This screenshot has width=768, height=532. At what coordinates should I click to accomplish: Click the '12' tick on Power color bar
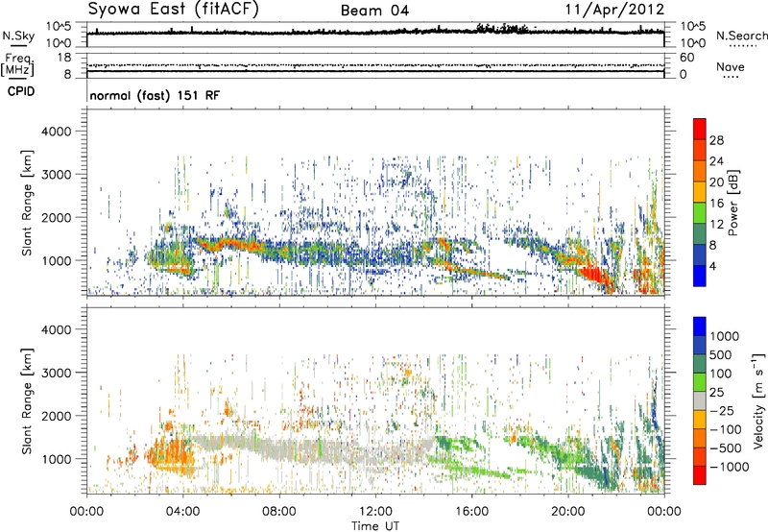(x=716, y=225)
